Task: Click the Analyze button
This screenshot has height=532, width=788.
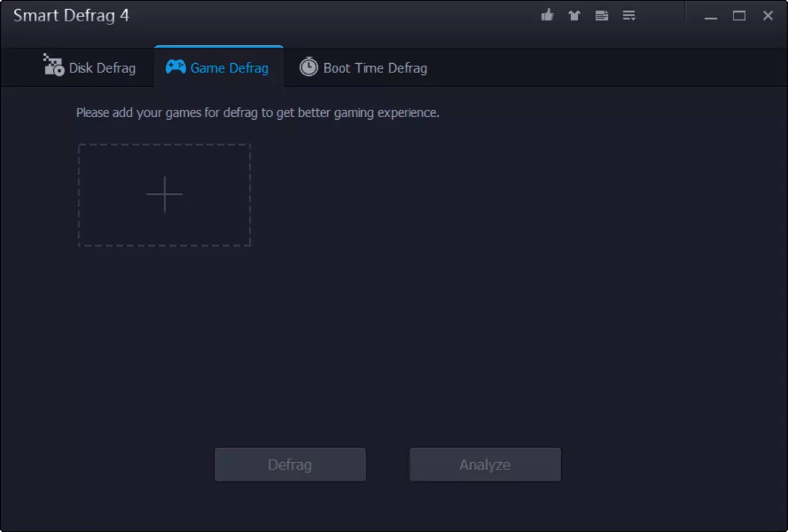Action: 485,465
